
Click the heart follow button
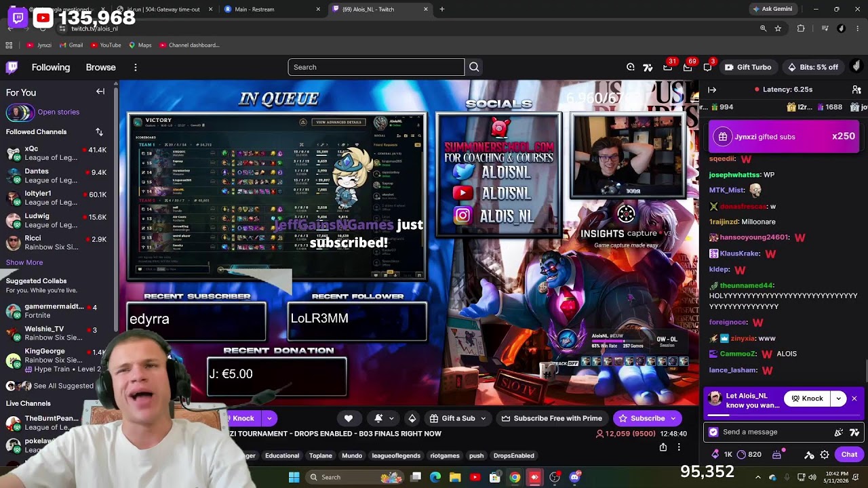coord(349,418)
